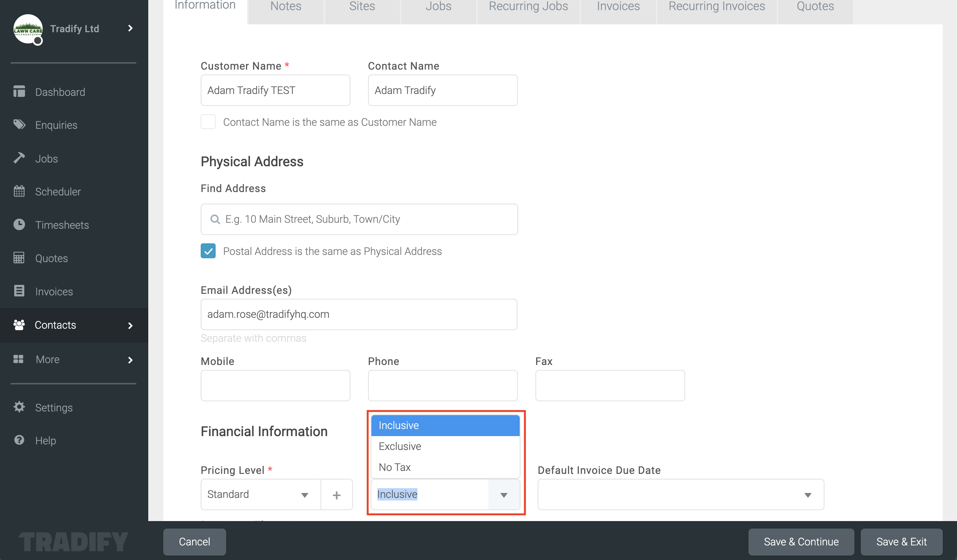The height and width of the screenshot is (560, 957).
Task: Click the Find Address search field
Action: pos(359,219)
